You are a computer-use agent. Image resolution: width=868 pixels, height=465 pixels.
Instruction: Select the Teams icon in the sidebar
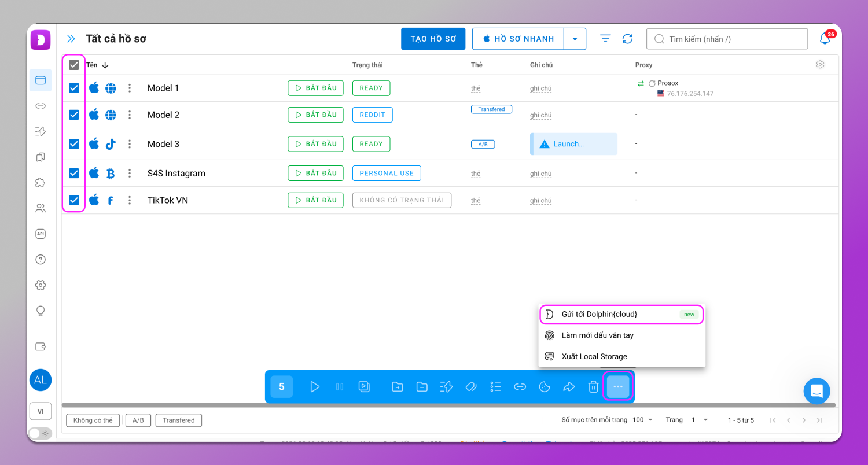[40, 208]
